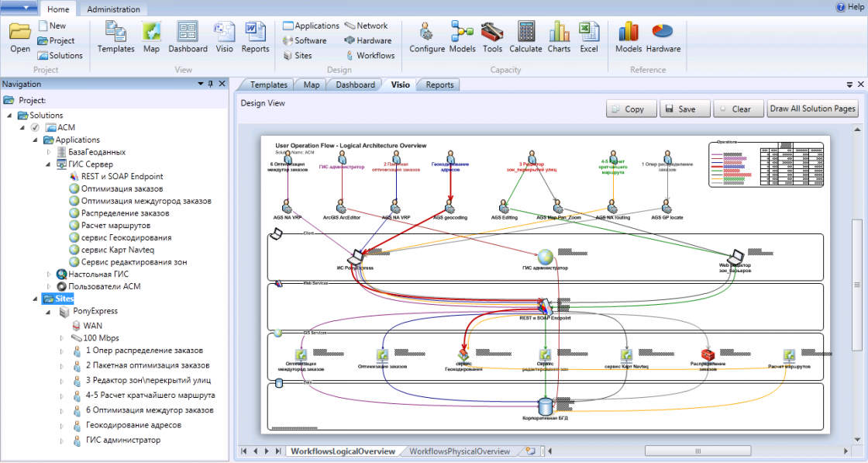Open Applications in Design group
This screenshot has height=463, width=868.
click(x=311, y=26)
